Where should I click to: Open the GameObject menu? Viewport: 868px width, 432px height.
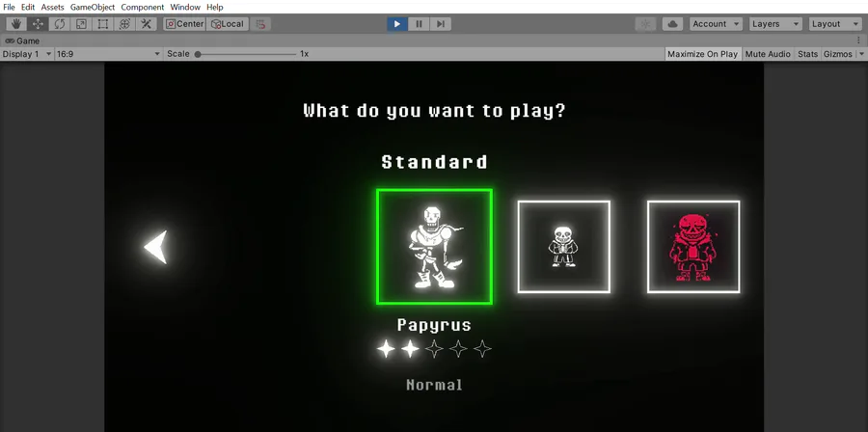(x=93, y=7)
